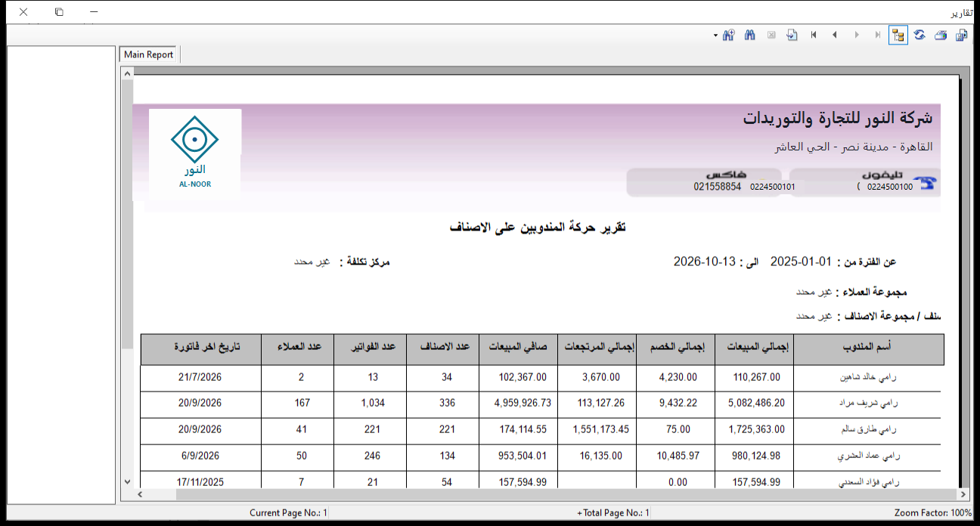Click column header إجمالي المرتجعات
This screenshot has height=526, width=980.
[598, 348]
